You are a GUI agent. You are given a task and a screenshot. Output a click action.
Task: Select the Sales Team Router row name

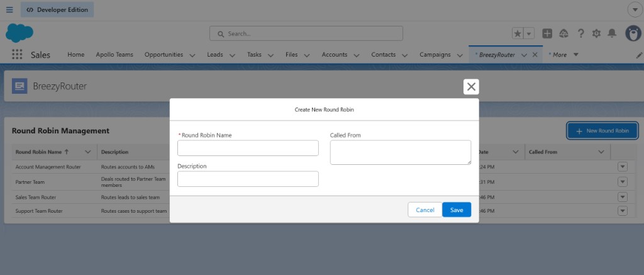36,198
